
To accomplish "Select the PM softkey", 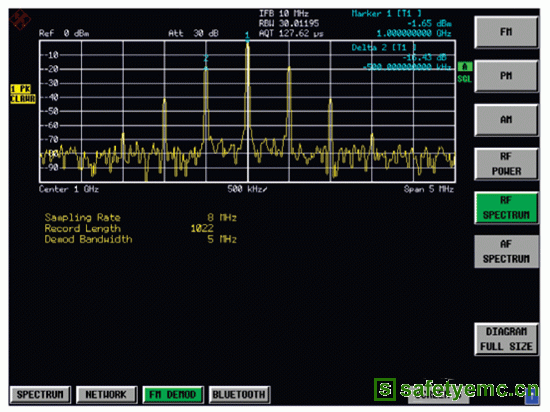I will [506, 76].
